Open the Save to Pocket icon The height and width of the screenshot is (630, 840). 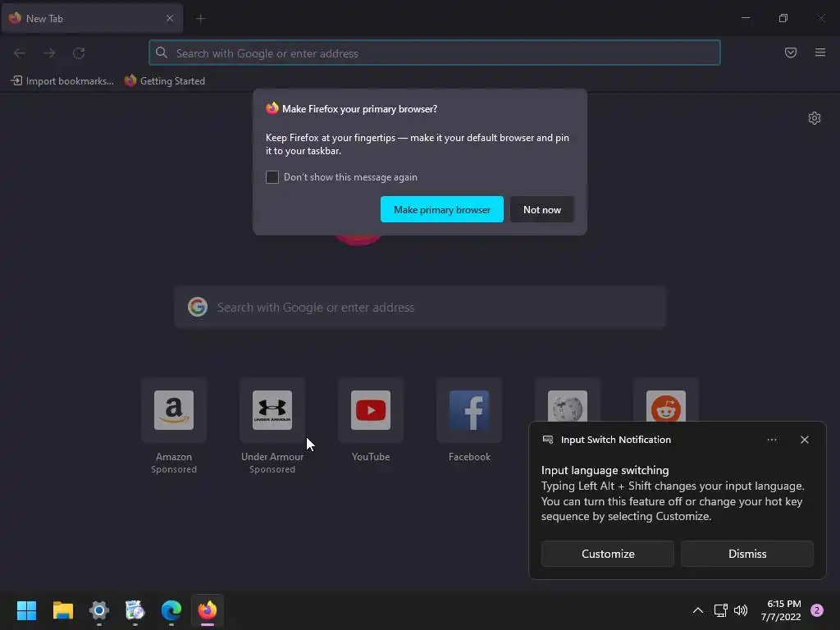click(x=790, y=52)
